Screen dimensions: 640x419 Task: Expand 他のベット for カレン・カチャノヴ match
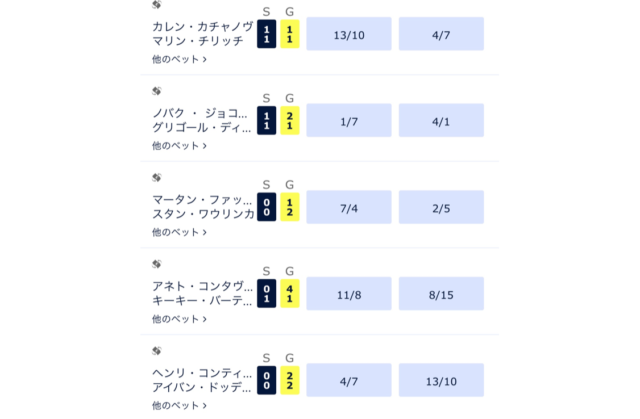point(179,59)
